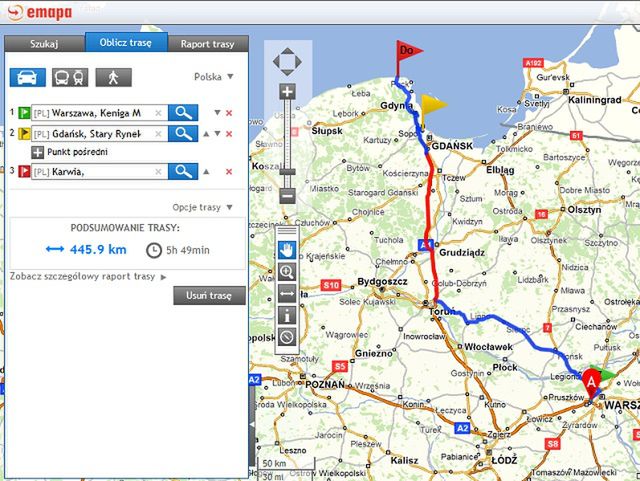The image size is (640, 481).
Task: Pan the map using the navigation arrows control
Action: [x=287, y=62]
